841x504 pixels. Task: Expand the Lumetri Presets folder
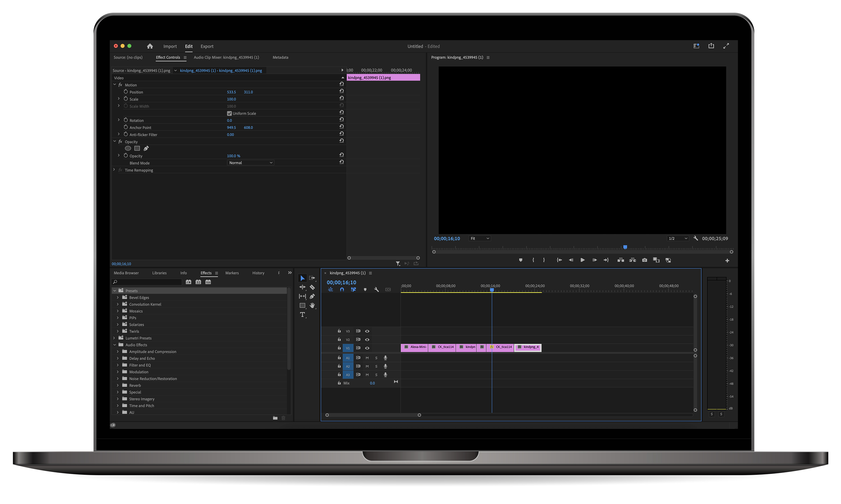pos(114,338)
